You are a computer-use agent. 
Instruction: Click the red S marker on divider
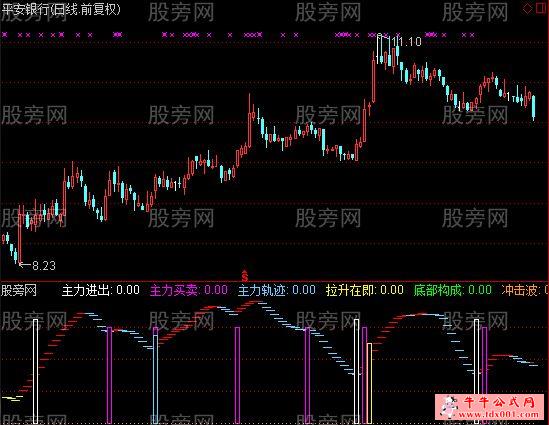(x=245, y=276)
